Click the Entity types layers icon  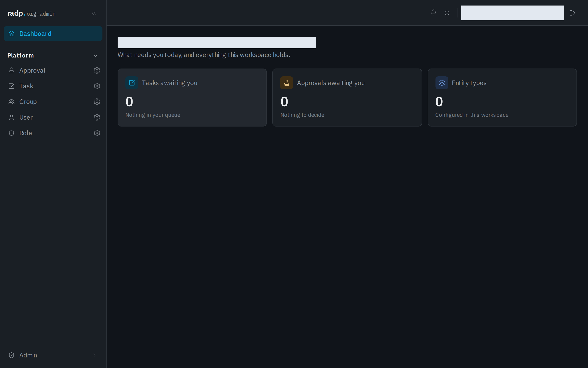[442, 83]
